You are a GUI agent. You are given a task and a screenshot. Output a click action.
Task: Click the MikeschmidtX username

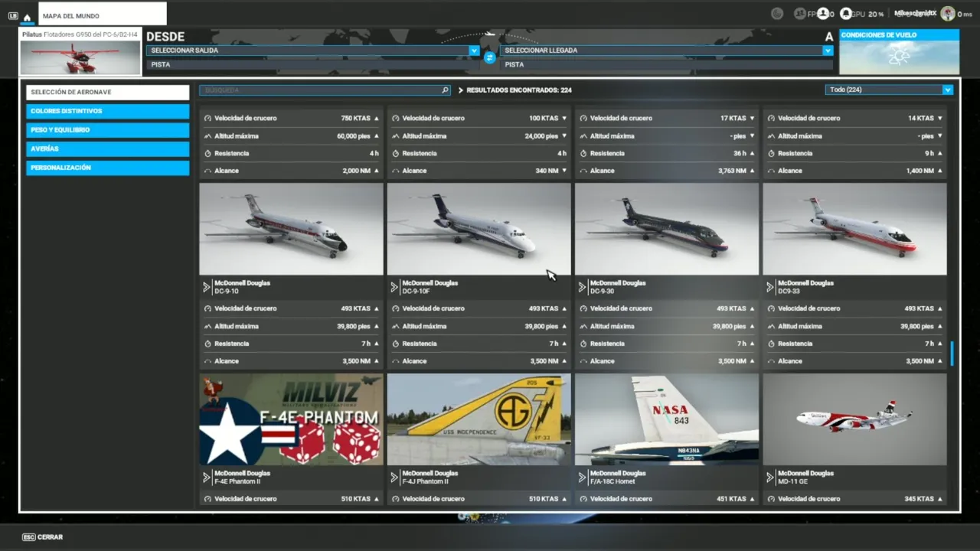click(915, 14)
